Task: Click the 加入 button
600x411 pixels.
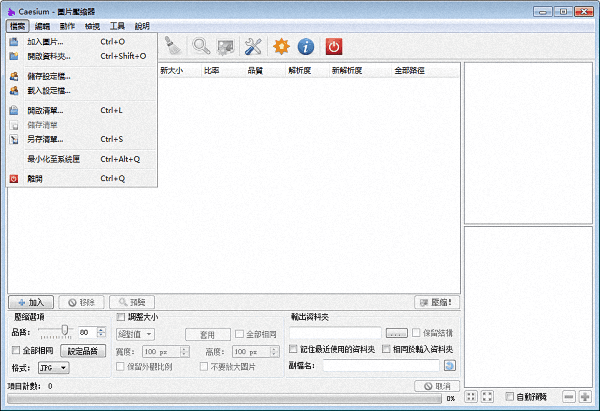Action: (x=31, y=302)
